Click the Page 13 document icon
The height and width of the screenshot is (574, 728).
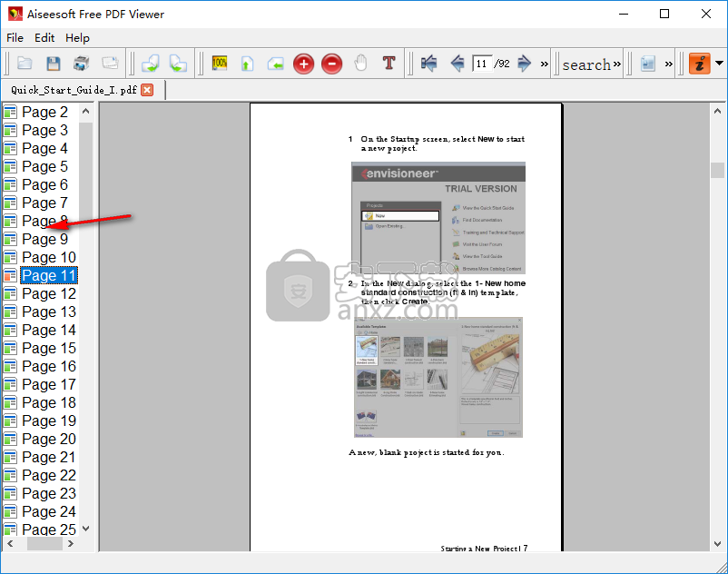[x=10, y=312]
